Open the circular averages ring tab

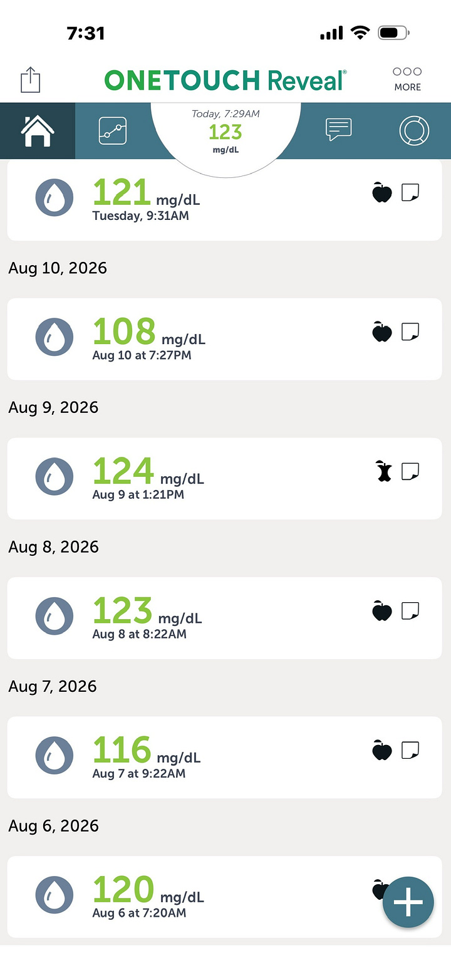(x=414, y=131)
